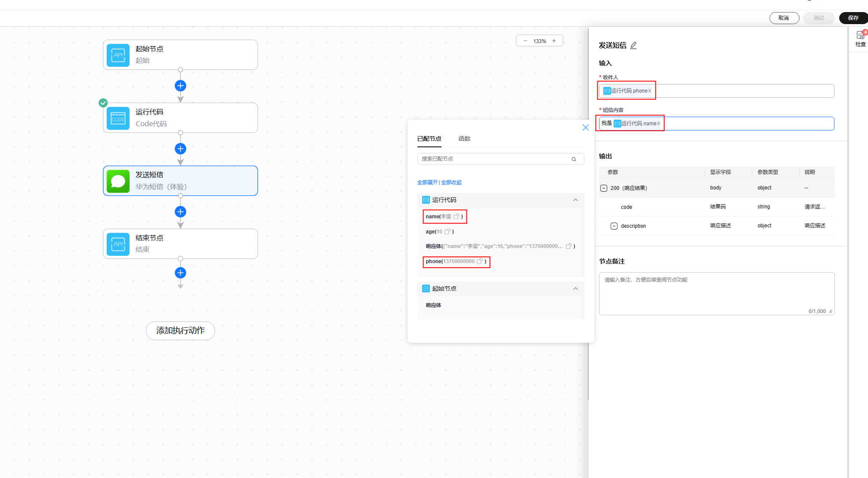Click plus button below 结束节点 node
Image resolution: width=868 pixels, height=478 pixels.
[x=180, y=273]
